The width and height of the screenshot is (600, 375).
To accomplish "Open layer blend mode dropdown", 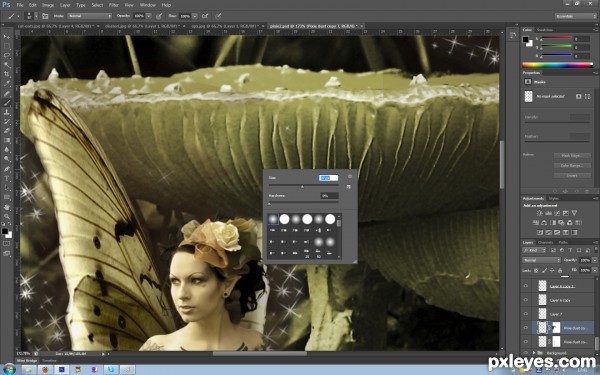I will coord(541,260).
